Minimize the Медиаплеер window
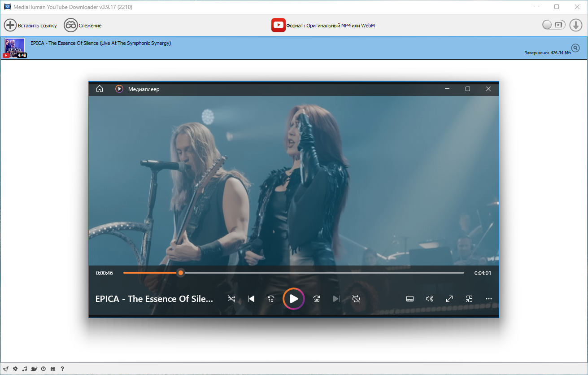Image resolution: width=588 pixels, height=375 pixels. point(447,89)
